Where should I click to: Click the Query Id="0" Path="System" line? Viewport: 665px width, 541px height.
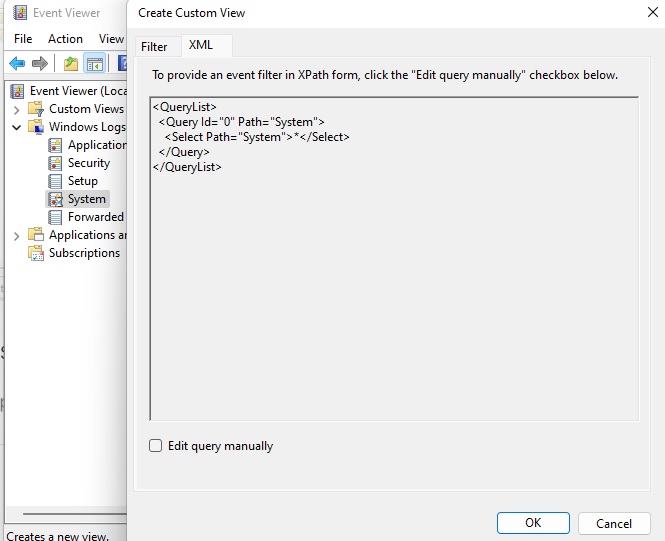point(241,122)
